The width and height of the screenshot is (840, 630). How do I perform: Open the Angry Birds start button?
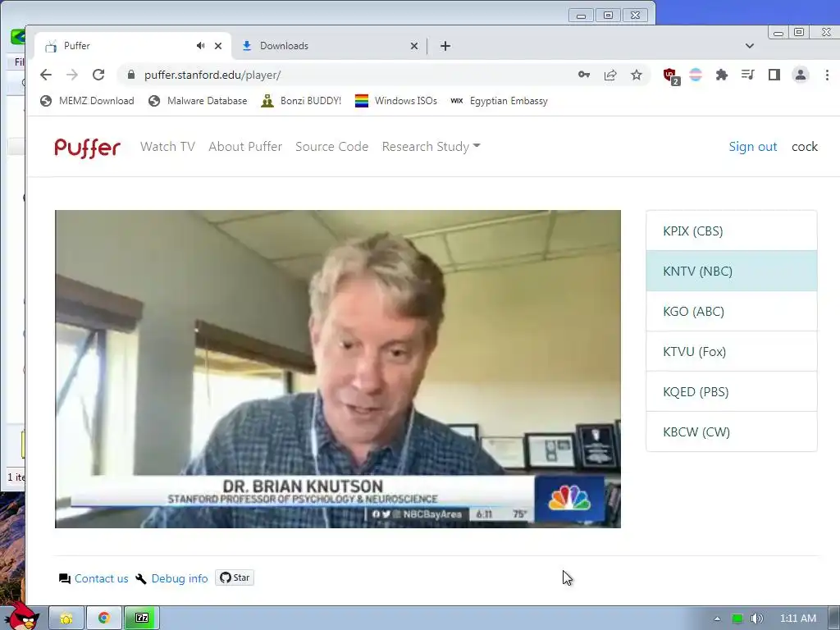[x=21, y=616]
